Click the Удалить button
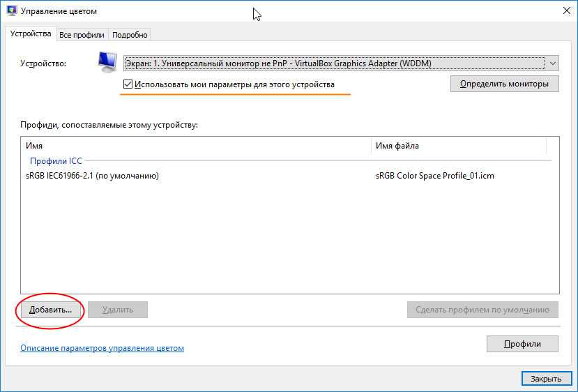The height and width of the screenshot is (392, 578). pyautogui.click(x=117, y=310)
